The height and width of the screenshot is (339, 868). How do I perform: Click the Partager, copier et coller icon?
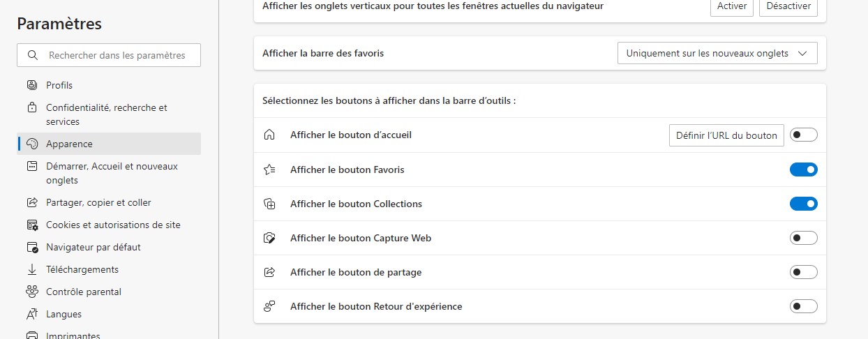coord(32,202)
